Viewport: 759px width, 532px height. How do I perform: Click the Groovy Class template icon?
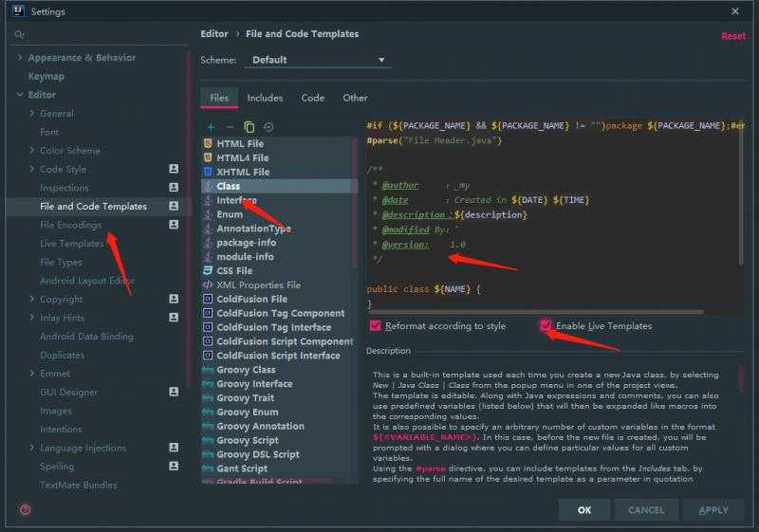point(208,370)
